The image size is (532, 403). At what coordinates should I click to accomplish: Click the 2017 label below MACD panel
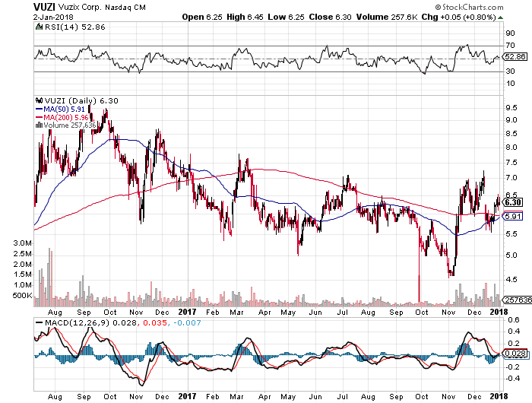coord(187,396)
